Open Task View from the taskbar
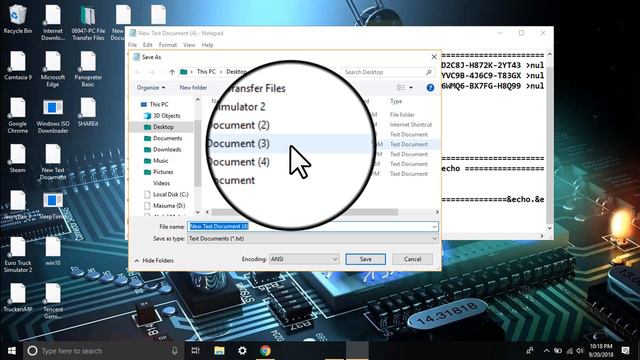 [x=195, y=351]
